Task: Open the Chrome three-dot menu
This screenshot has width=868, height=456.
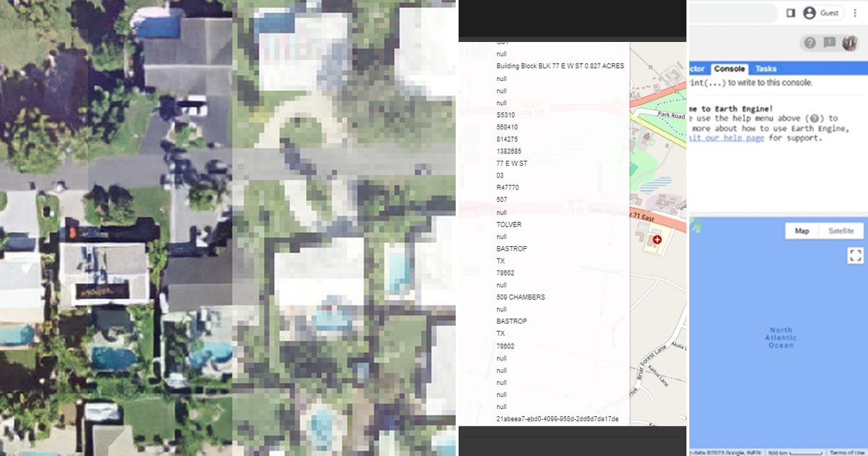Action: [x=855, y=13]
